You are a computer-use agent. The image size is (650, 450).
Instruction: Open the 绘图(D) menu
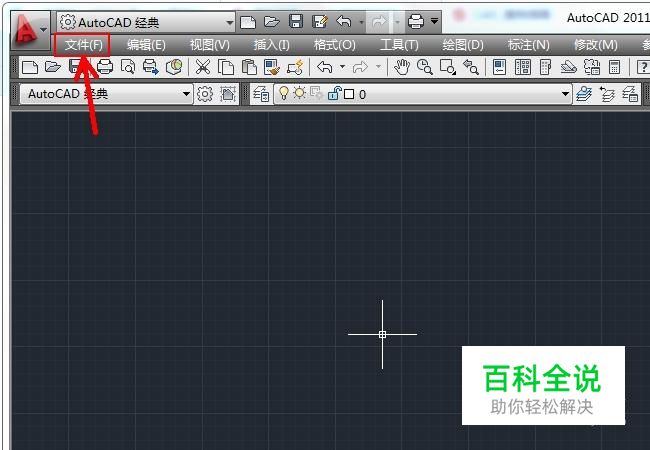point(463,45)
